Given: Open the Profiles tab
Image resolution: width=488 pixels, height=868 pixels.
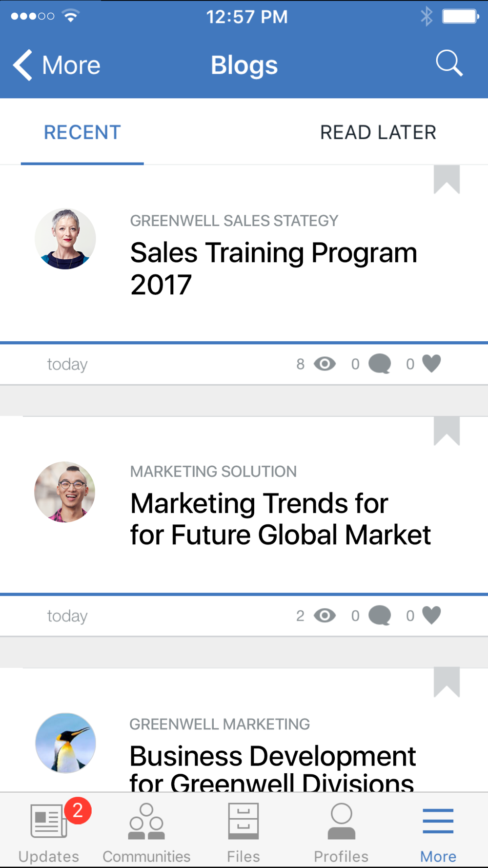Looking at the screenshot, I should (341, 830).
